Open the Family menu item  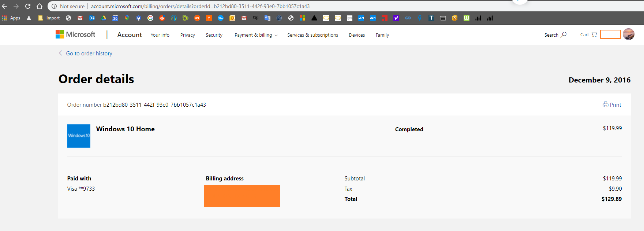tap(382, 35)
